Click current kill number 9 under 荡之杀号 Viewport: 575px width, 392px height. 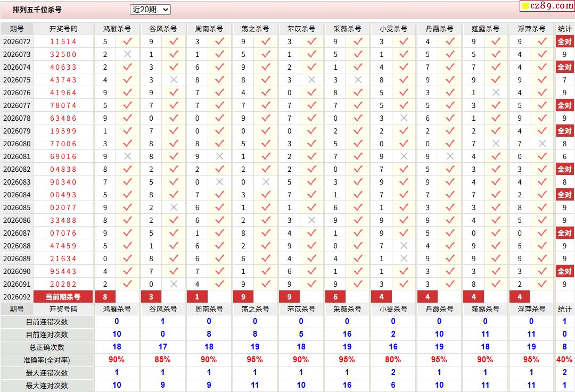[x=243, y=297]
